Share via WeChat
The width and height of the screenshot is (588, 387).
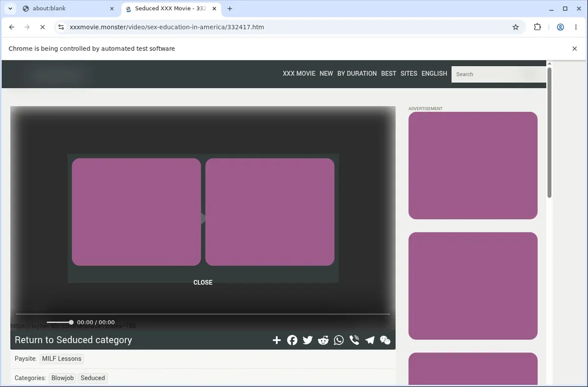pyautogui.click(x=385, y=340)
